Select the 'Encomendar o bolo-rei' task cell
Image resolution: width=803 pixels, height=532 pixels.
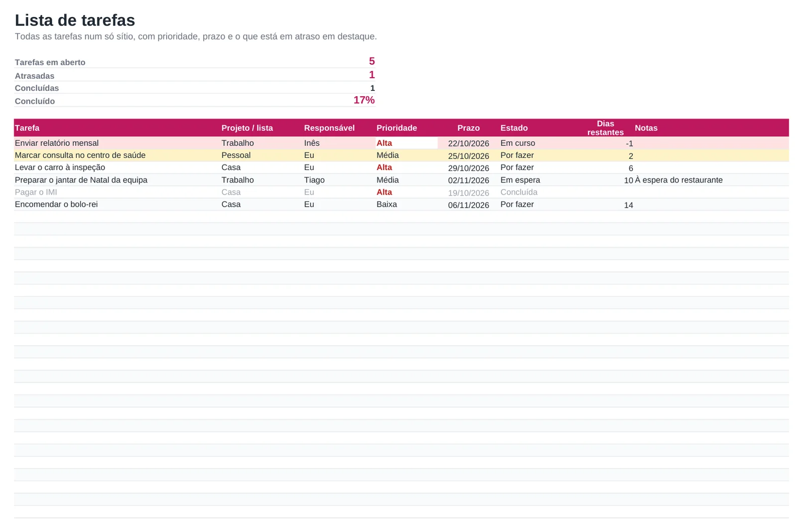(56, 205)
